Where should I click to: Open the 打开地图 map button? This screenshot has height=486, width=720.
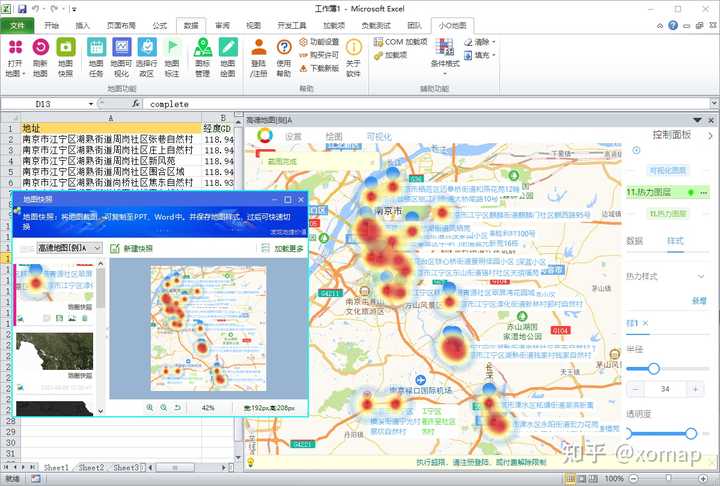click(x=15, y=58)
